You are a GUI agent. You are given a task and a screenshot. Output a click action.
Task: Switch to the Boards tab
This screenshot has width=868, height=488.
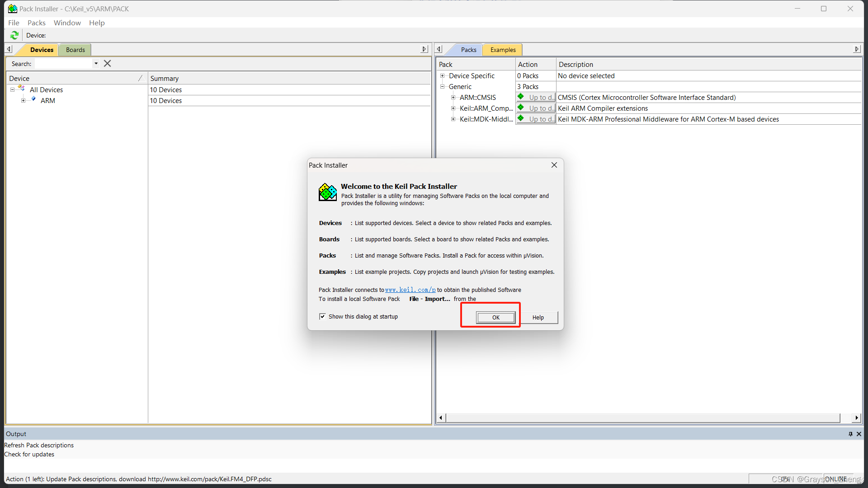click(75, 50)
